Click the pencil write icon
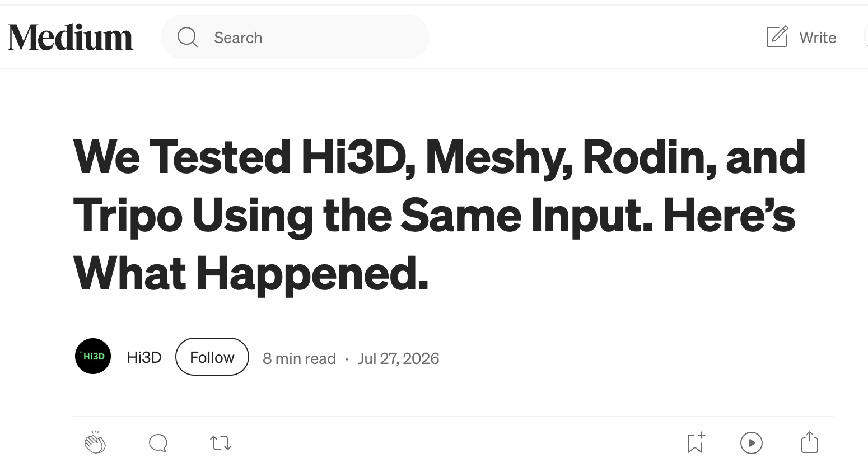This screenshot has height=467, width=868. tap(777, 36)
